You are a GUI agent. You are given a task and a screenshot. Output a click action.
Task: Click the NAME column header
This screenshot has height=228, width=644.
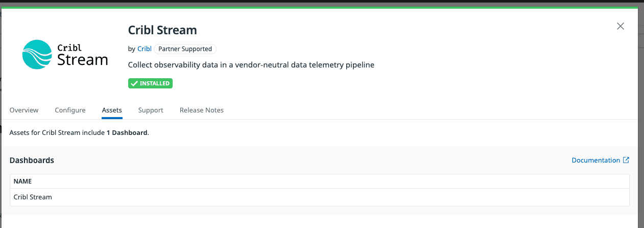[x=23, y=181]
